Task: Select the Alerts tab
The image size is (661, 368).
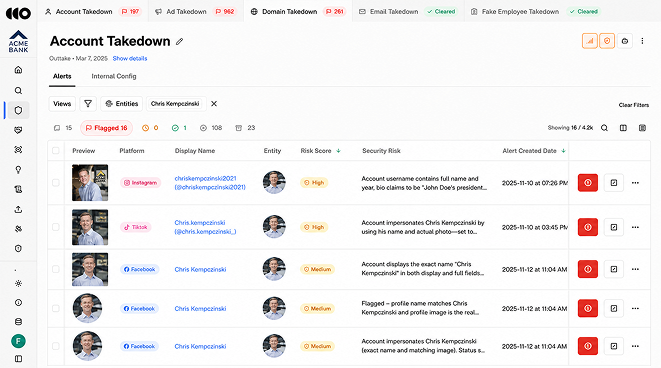Action: point(62,76)
